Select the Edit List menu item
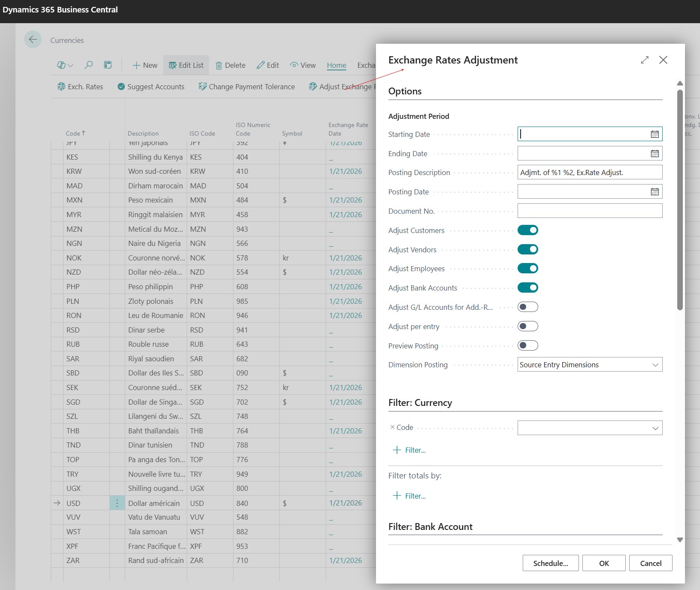Screen dimensions: 700x590 tap(186, 65)
